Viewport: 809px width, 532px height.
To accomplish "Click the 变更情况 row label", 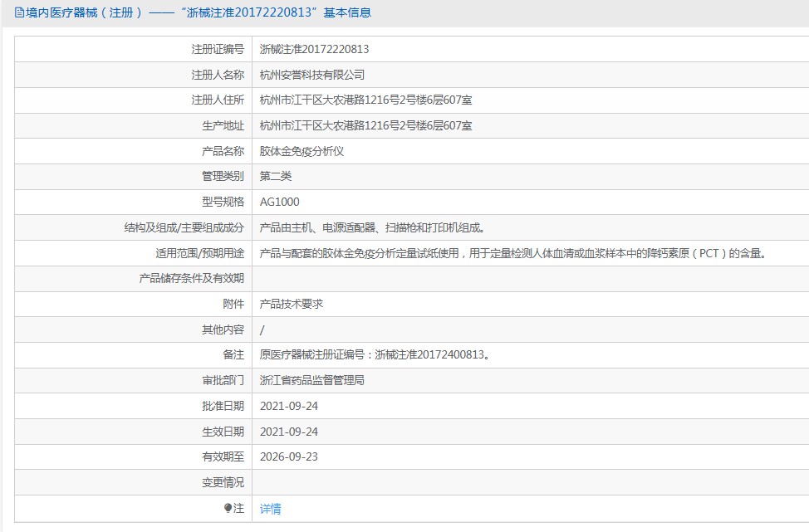I will tap(223, 482).
